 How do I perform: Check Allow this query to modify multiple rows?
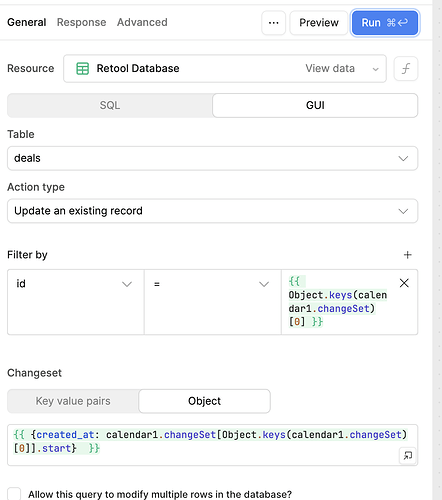pos(14,494)
